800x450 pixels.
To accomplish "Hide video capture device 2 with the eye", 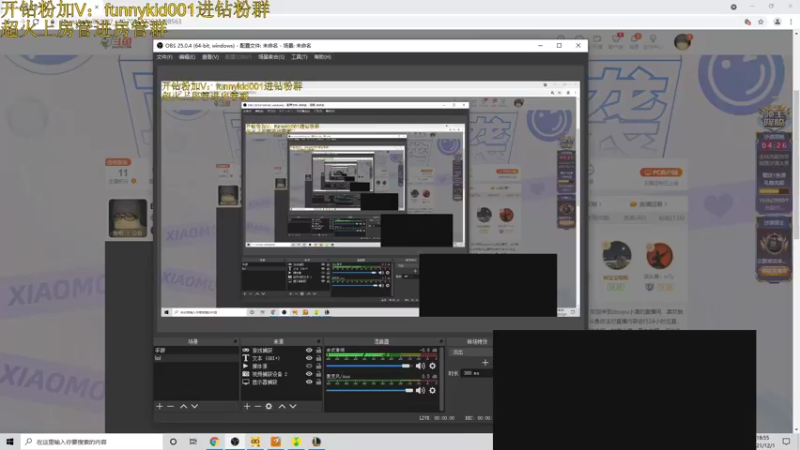I will click(x=309, y=374).
